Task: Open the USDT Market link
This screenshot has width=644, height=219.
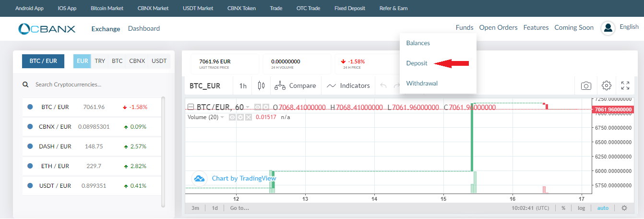Action: click(198, 8)
